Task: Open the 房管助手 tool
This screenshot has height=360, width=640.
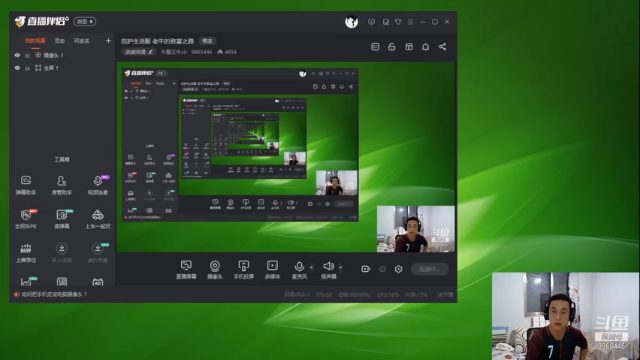Action: (x=62, y=185)
